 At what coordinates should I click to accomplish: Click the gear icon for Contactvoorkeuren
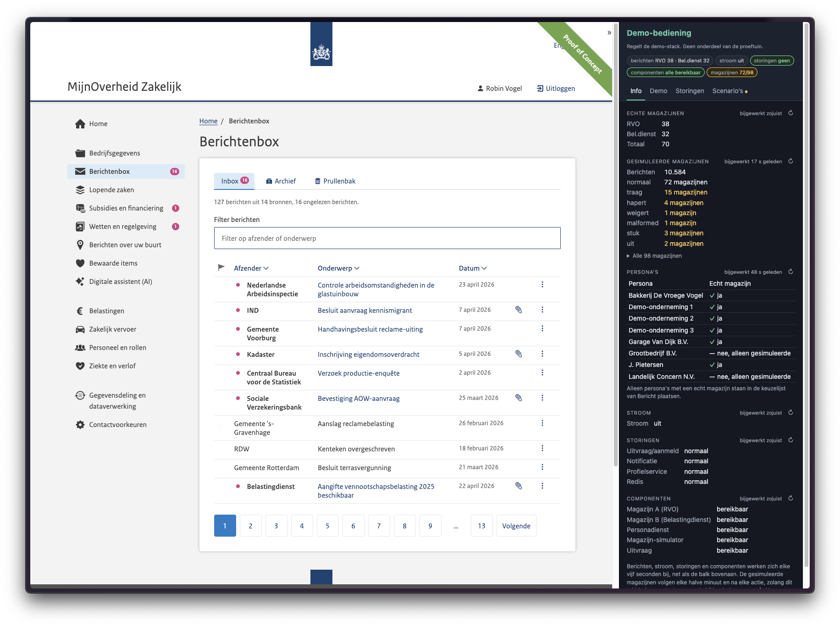[x=80, y=425]
